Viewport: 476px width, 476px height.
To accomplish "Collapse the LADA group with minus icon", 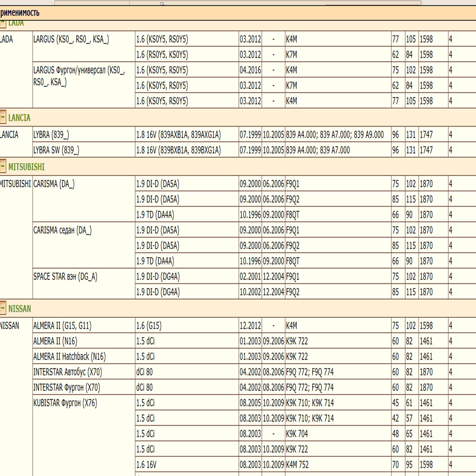I will 3,24.
